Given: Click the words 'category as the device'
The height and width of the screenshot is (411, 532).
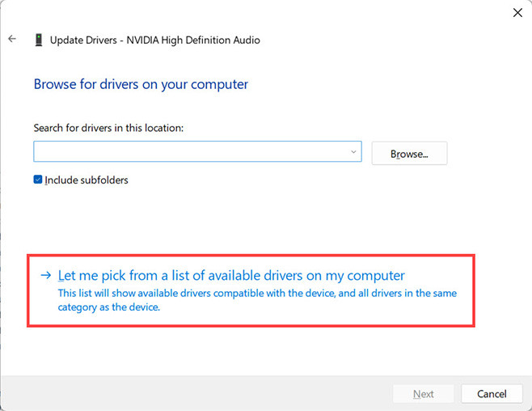Looking at the screenshot, I should click(109, 307).
